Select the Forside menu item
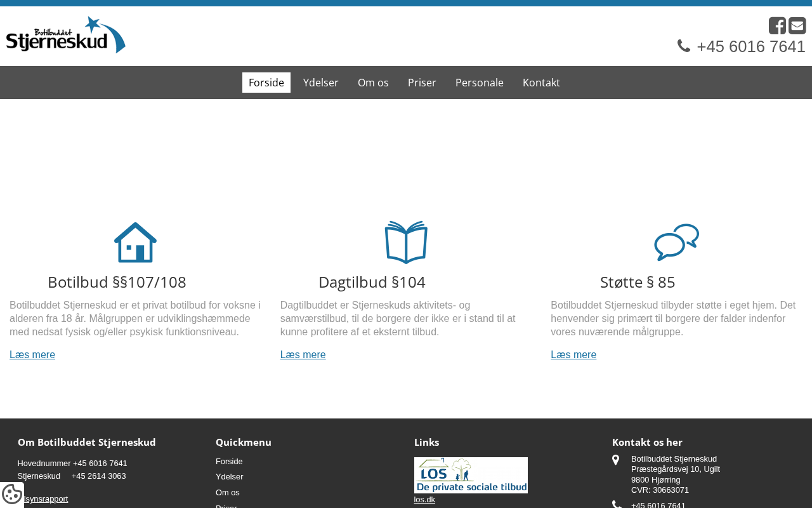 (266, 83)
